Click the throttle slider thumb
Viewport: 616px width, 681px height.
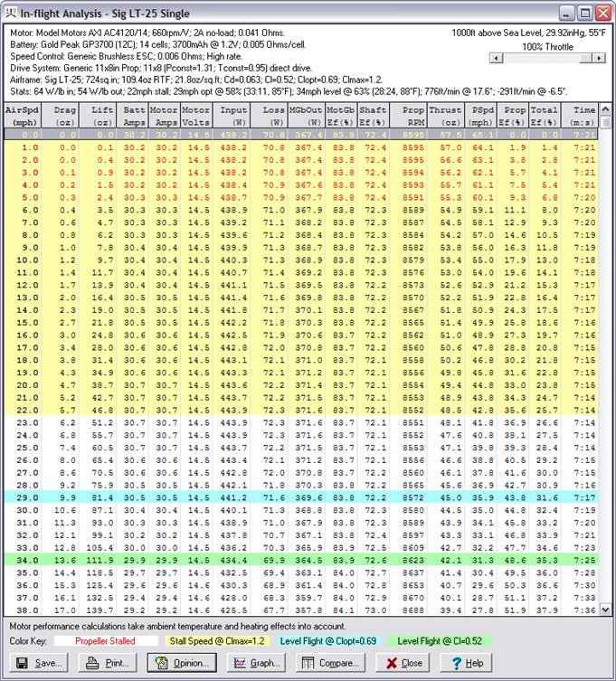point(585,58)
